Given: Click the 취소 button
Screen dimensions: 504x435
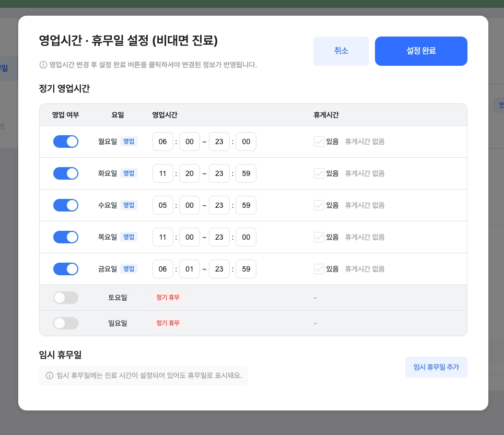Looking at the screenshot, I should click(x=341, y=51).
